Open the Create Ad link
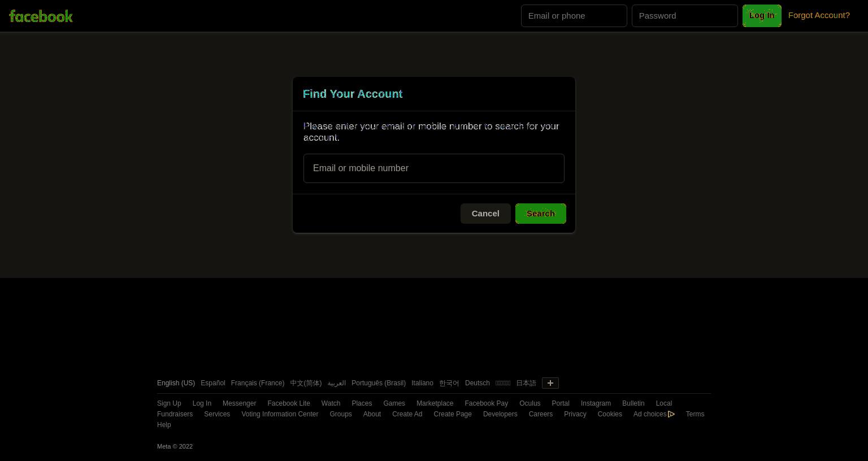868x461 pixels. coord(407,414)
